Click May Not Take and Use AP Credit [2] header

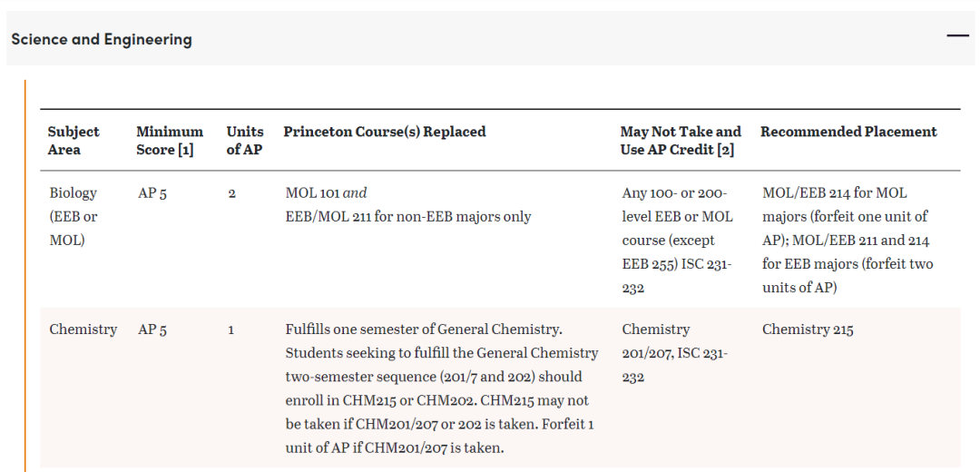pos(681,141)
